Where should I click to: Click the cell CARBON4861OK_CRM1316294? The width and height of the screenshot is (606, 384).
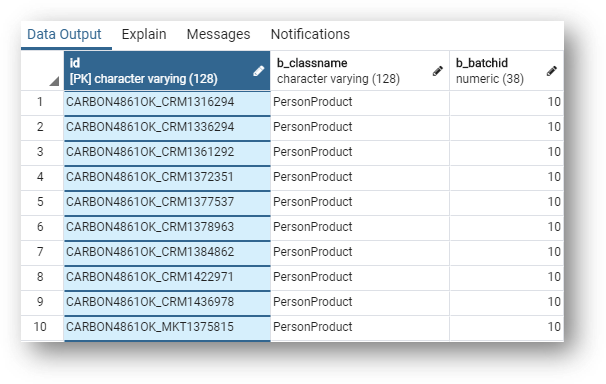167,103
